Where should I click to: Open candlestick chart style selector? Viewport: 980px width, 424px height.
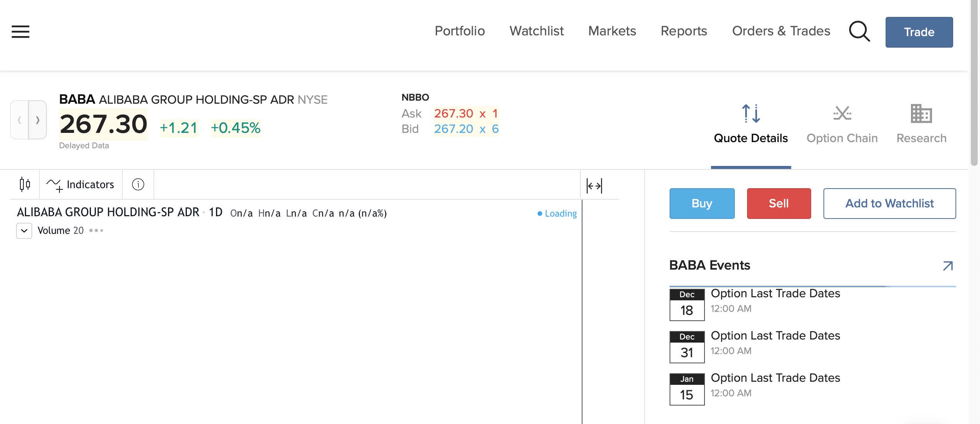[x=25, y=184]
